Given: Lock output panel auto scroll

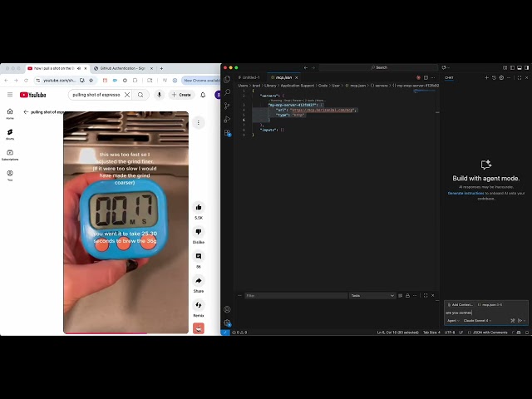Looking at the screenshot, I should [x=407, y=296].
